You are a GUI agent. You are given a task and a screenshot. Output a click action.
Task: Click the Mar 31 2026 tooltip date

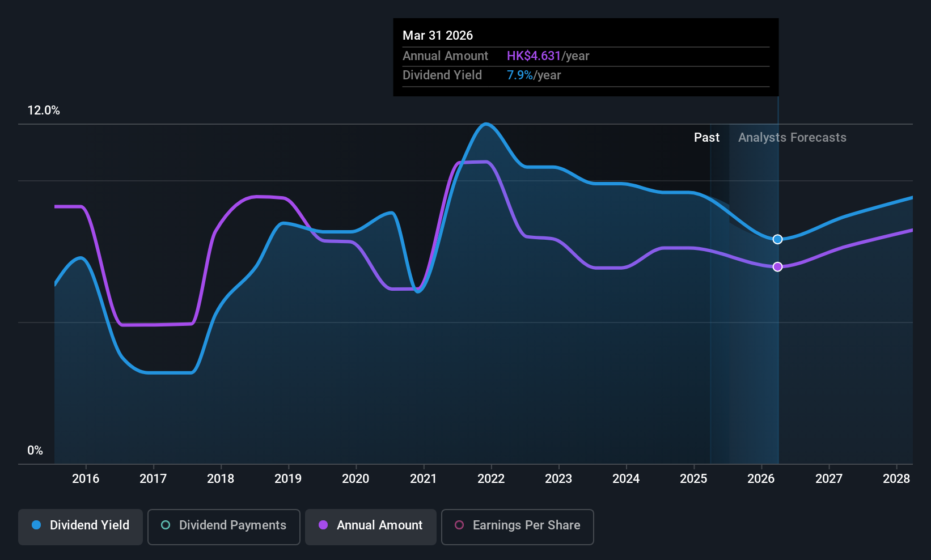tap(438, 35)
